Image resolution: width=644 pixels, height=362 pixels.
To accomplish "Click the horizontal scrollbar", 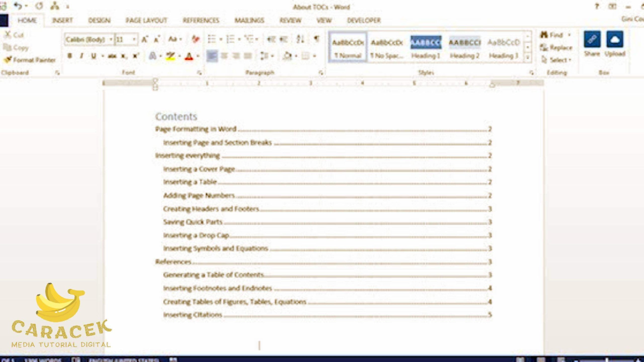I will 322,354.
